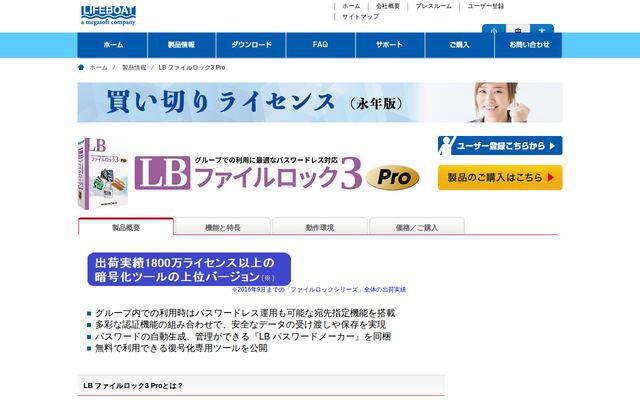Click bullet text グループ内での利用時は
The height and width of the screenshot is (400, 640).
[245, 313]
